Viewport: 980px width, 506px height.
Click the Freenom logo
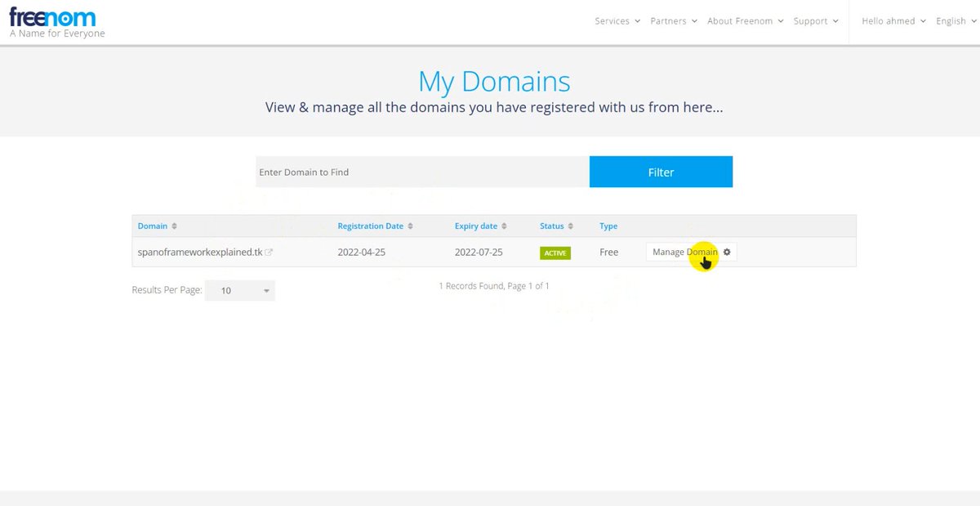click(52, 16)
